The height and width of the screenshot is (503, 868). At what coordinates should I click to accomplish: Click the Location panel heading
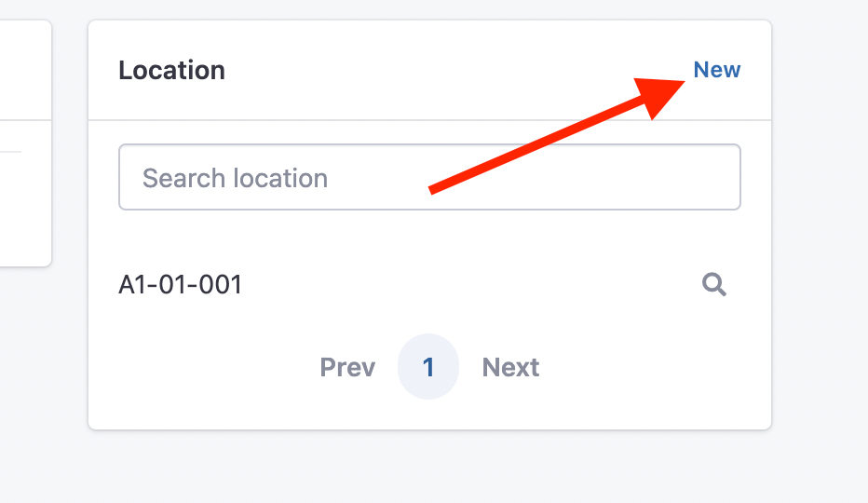pos(171,71)
